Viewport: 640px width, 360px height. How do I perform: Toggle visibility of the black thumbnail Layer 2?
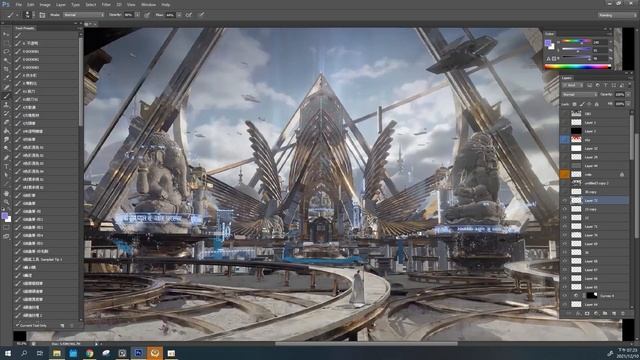click(x=564, y=131)
